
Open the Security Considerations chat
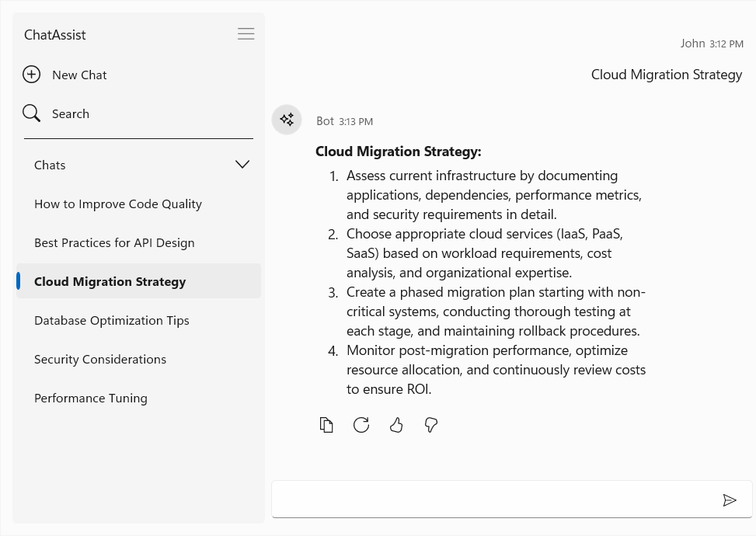[138, 359]
